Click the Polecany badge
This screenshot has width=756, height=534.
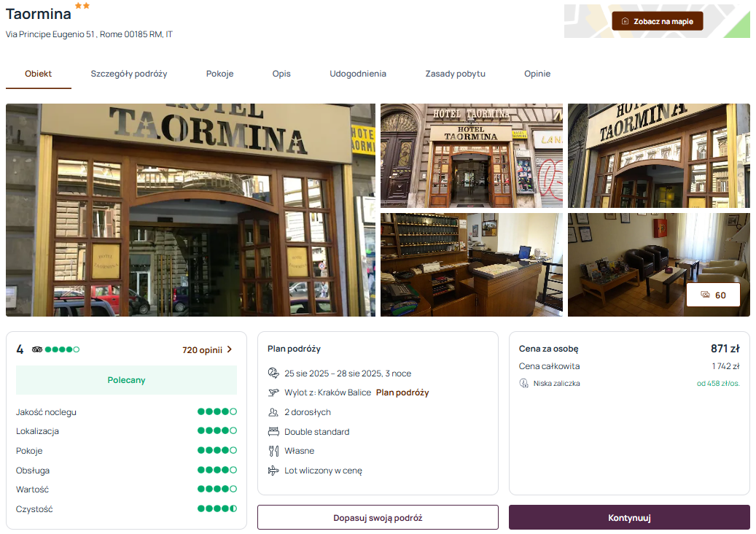pyautogui.click(x=126, y=380)
